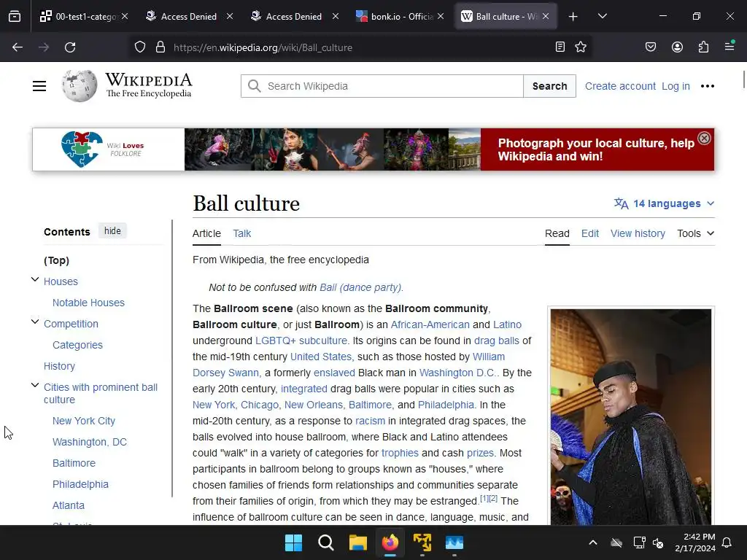The image size is (747, 560).
Task: Hide the Contents sidebar
Action: coord(112,231)
